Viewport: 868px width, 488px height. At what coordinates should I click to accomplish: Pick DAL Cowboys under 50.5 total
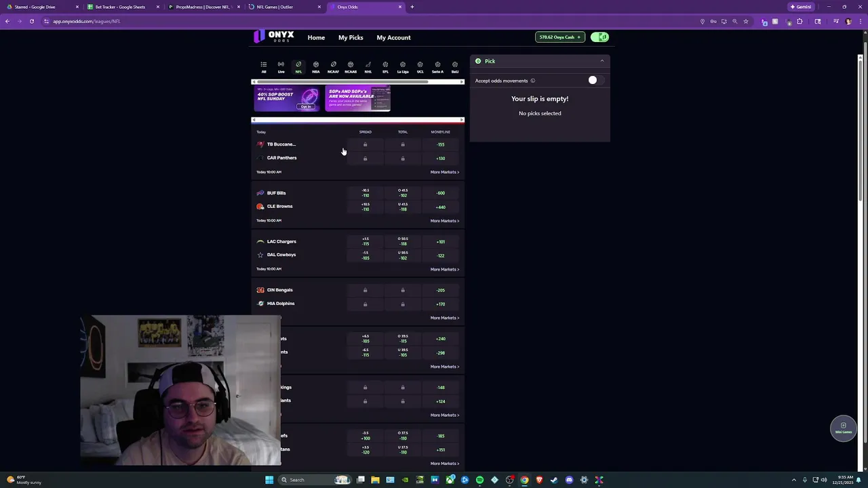tap(403, 256)
